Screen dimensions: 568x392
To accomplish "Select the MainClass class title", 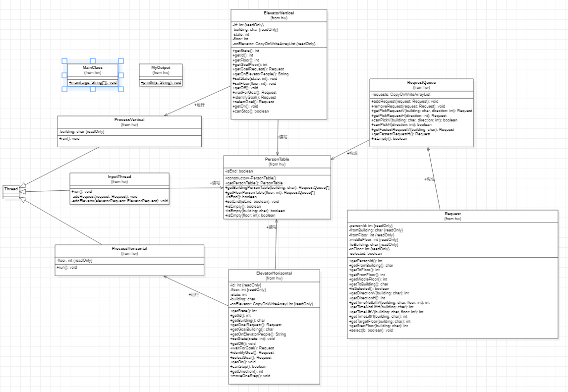I will tap(93, 67).
